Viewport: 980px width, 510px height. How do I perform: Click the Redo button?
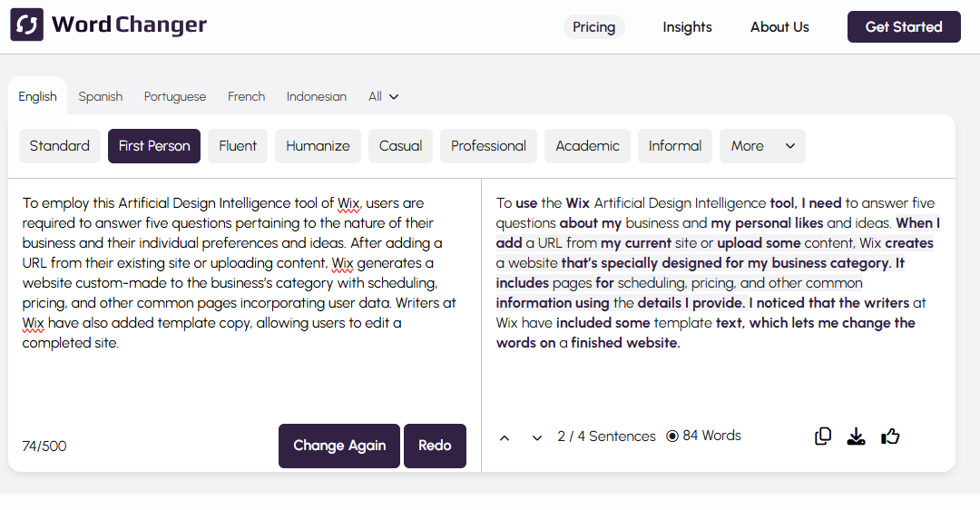tap(435, 446)
